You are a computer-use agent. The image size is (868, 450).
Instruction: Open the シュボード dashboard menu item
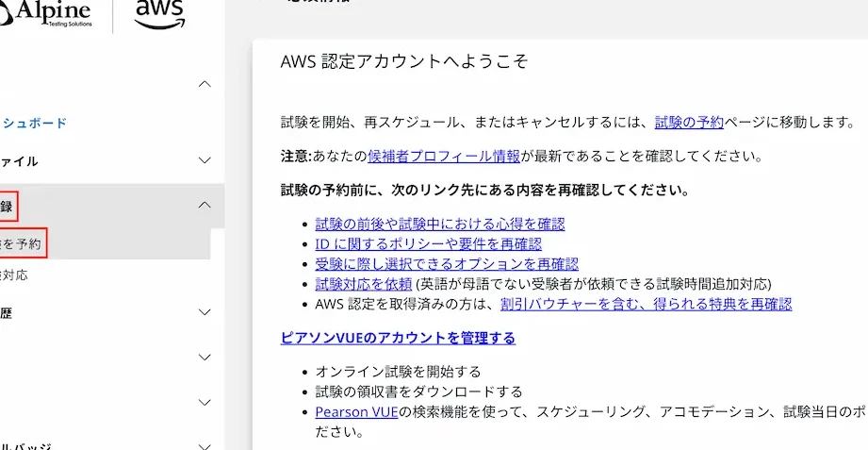click(34, 123)
